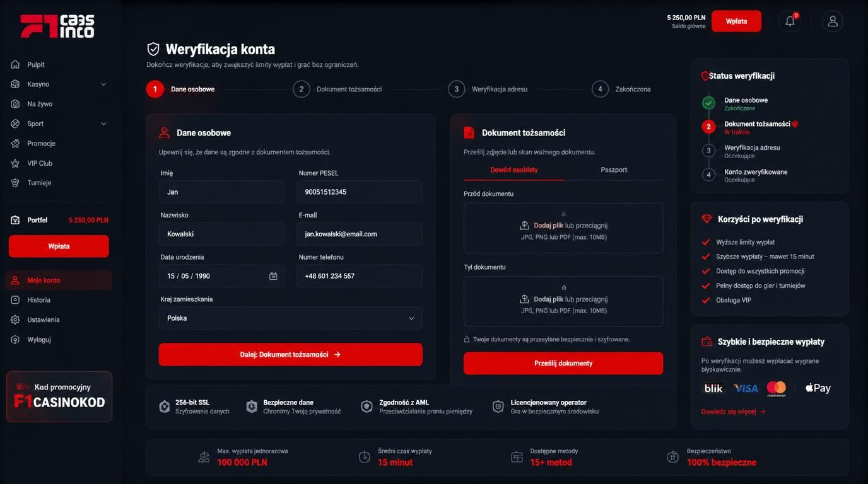Click the Numer PESEL input field
Screen dimensions: 868x484
pos(360,192)
